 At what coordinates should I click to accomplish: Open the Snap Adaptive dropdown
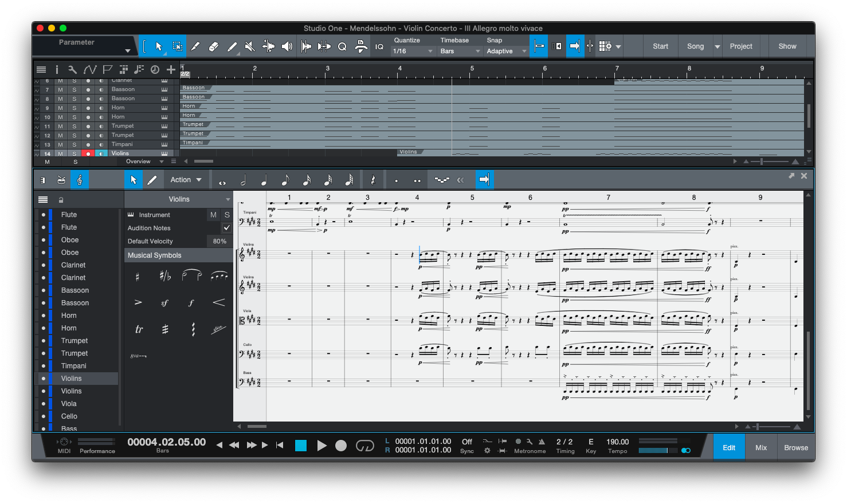(x=506, y=52)
